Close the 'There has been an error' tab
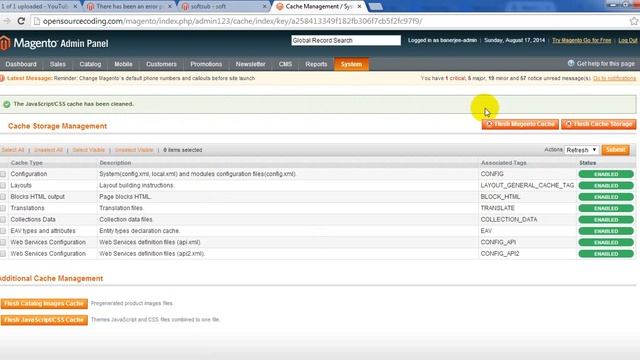This screenshot has width=640, height=360. 170,7
